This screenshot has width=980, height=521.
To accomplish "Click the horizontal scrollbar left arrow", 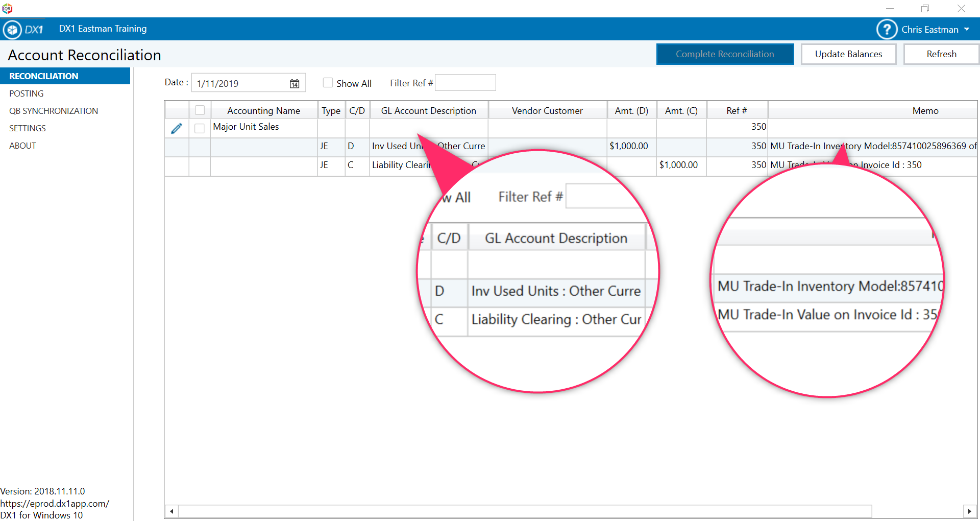I will (x=171, y=511).
